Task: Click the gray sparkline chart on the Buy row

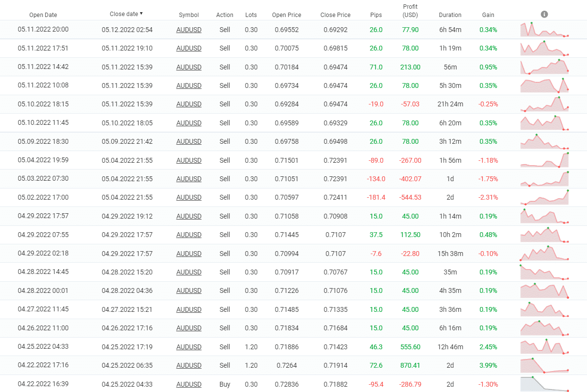Action: point(544,384)
